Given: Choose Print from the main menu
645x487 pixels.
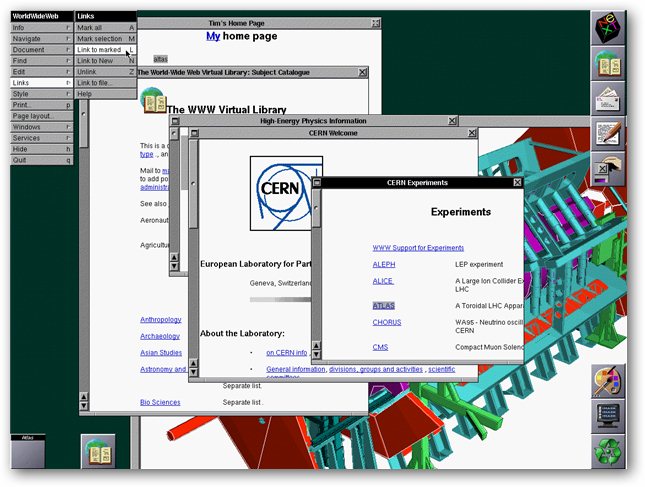Looking at the screenshot, I should (x=42, y=105).
